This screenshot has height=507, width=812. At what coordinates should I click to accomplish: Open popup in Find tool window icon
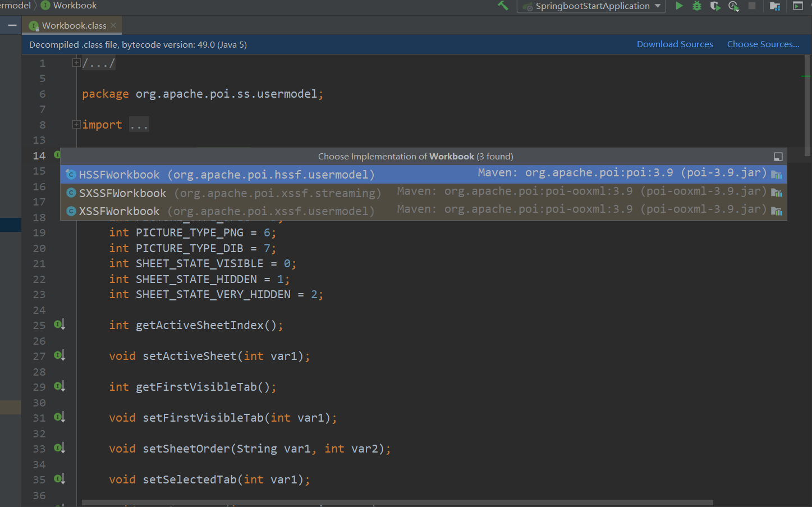(778, 157)
